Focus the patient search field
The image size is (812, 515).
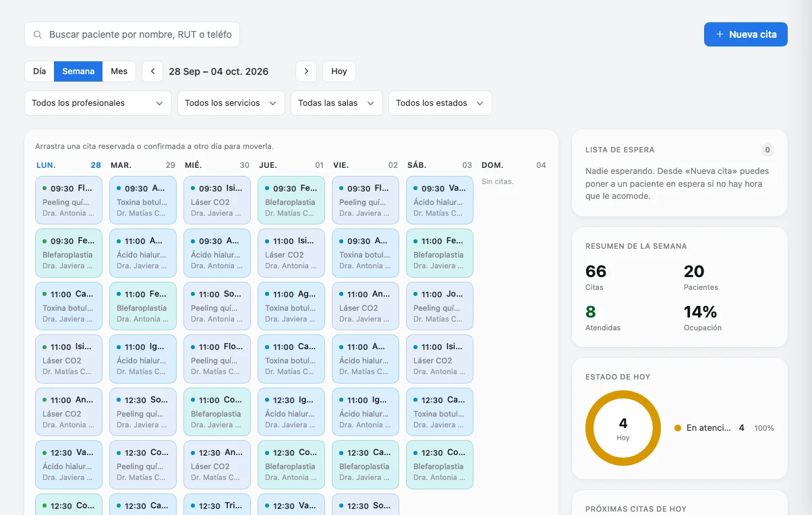(x=132, y=34)
